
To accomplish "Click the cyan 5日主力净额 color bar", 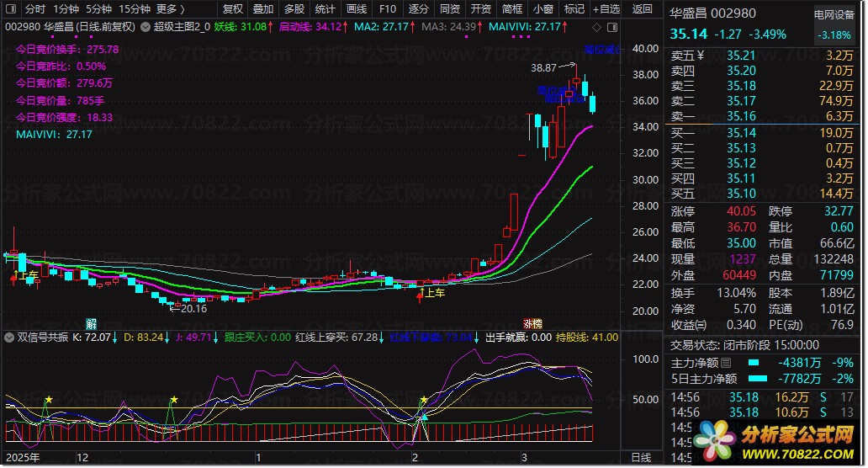I will point(759,379).
